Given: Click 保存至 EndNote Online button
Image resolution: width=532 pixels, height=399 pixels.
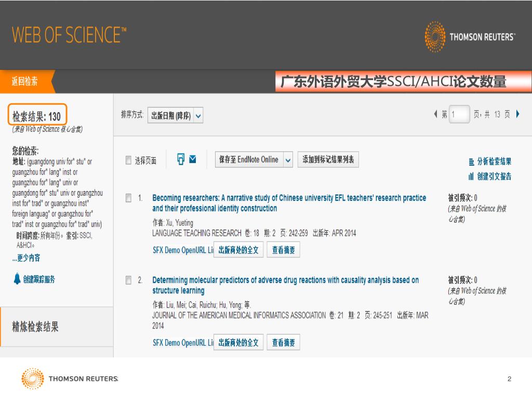Looking at the screenshot, I should point(249,160).
